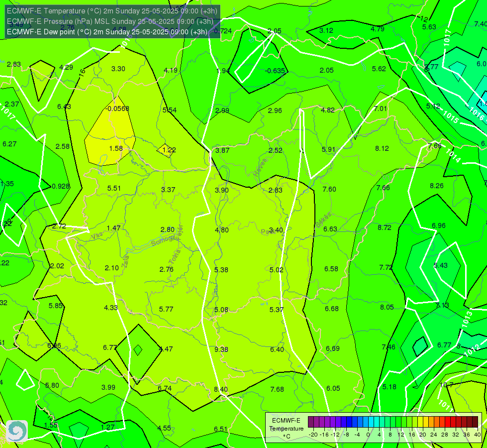Click the 3.30 dew point value
The height and width of the screenshot is (448, 487).
(x=118, y=69)
